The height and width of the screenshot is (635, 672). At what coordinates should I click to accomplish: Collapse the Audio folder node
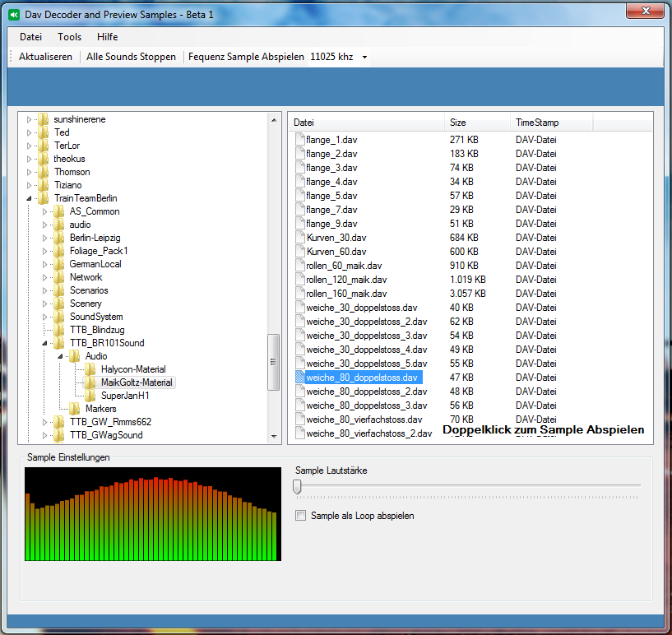[61, 356]
